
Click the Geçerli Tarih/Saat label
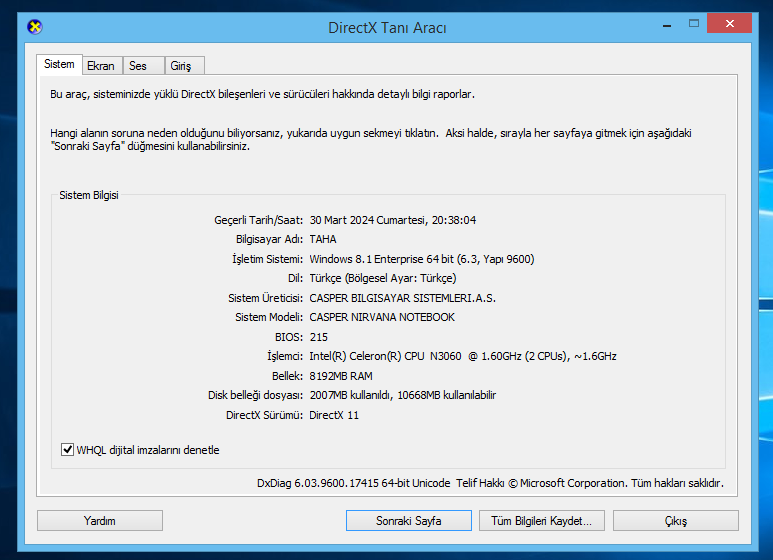[259, 220]
